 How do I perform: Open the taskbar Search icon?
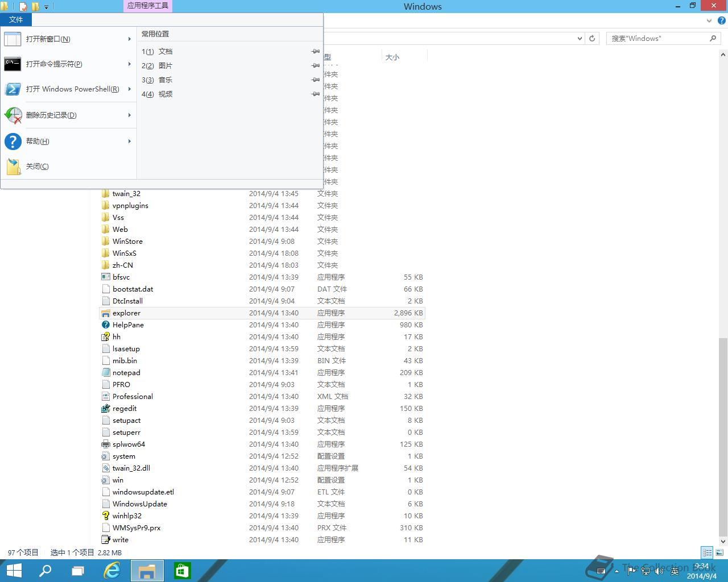click(44, 571)
